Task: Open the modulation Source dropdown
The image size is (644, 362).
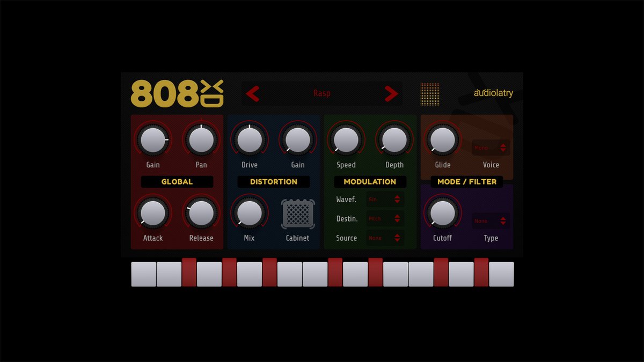Action: pos(385,238)
